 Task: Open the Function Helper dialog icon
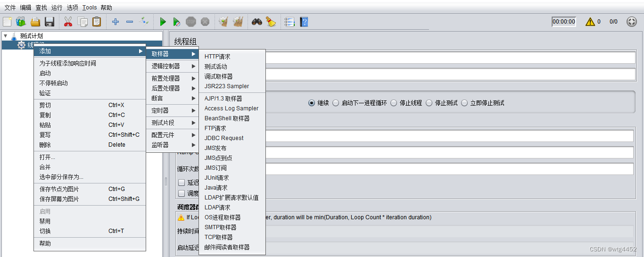289,22
